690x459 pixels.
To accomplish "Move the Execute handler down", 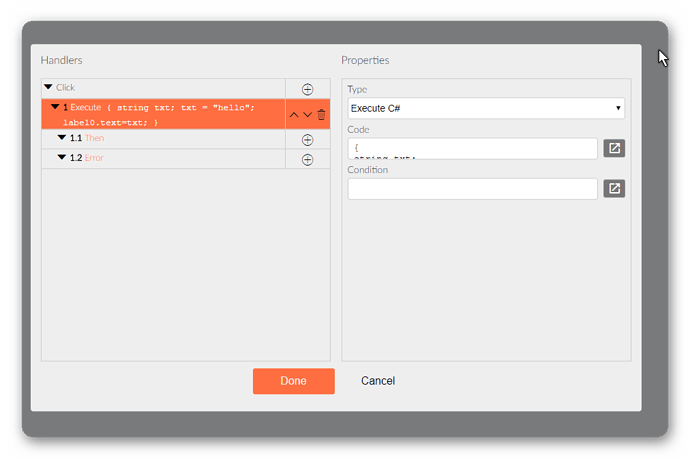I will coord(308,115).
